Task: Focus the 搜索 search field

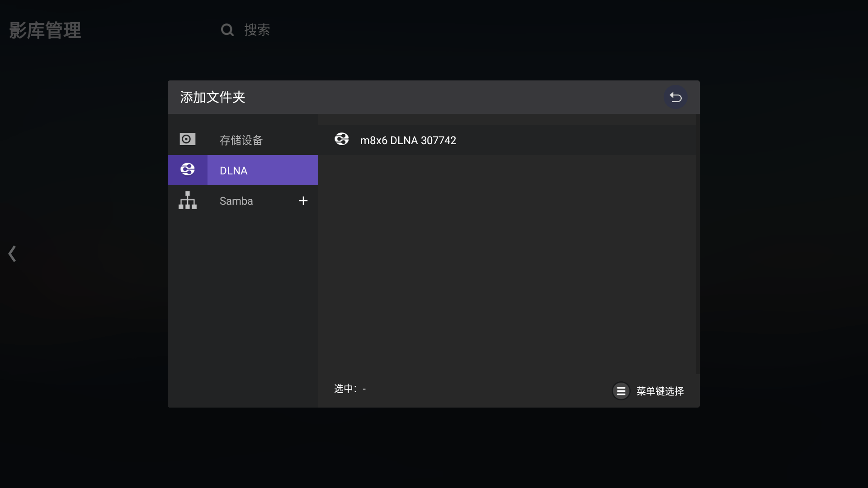Action: (257, 30)
